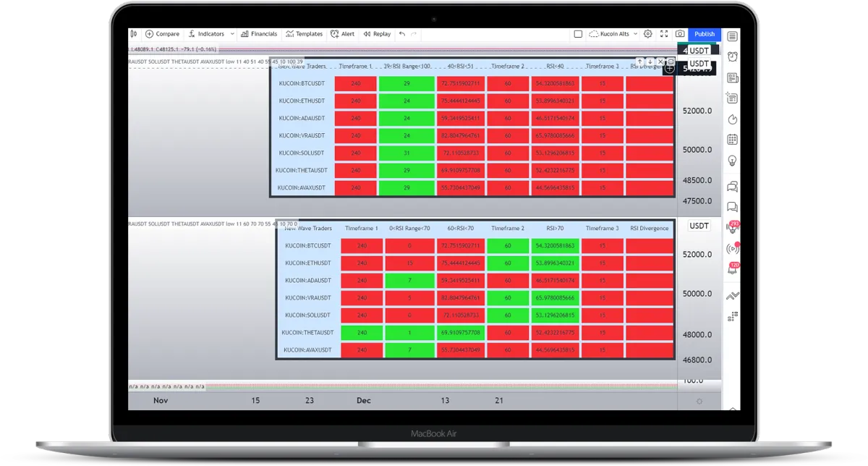
Task: Open the USDT currency selector in lower pane
Action: point(699,226)
